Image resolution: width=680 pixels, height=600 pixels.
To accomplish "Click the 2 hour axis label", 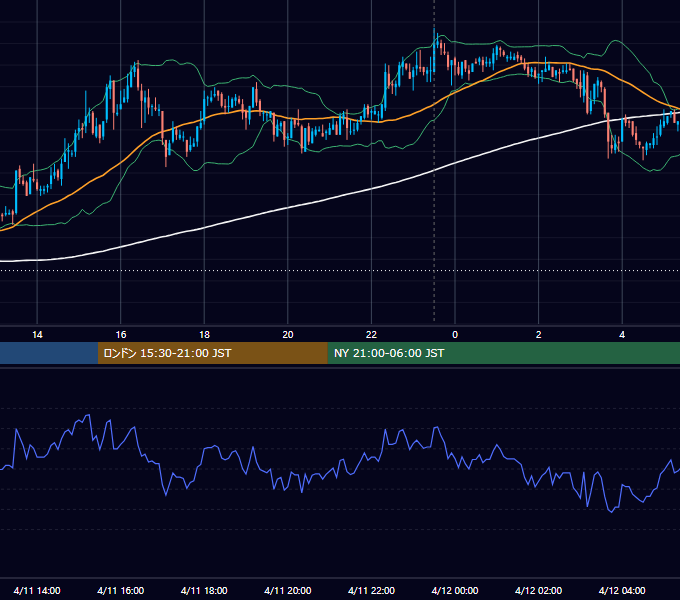I will click(x=539, y=335).
